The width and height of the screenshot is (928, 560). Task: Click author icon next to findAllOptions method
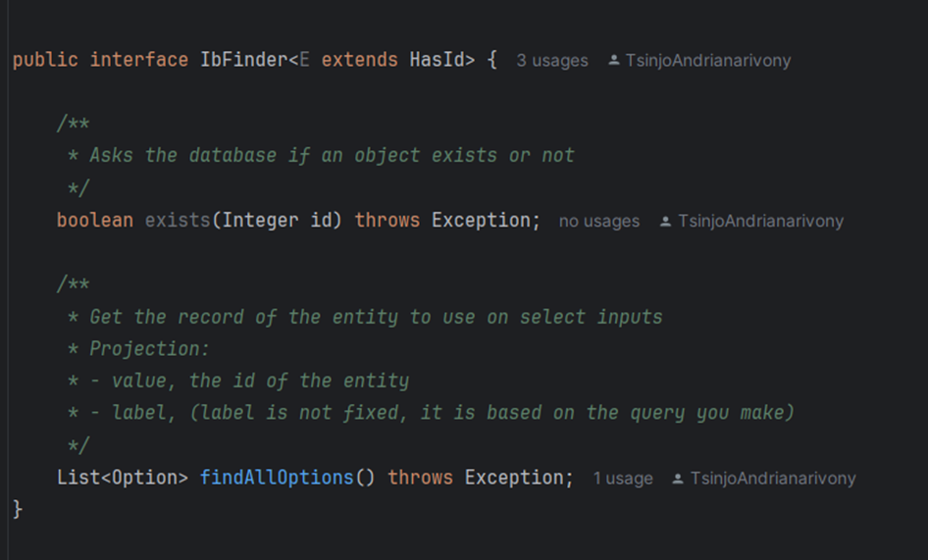[678, 479]
